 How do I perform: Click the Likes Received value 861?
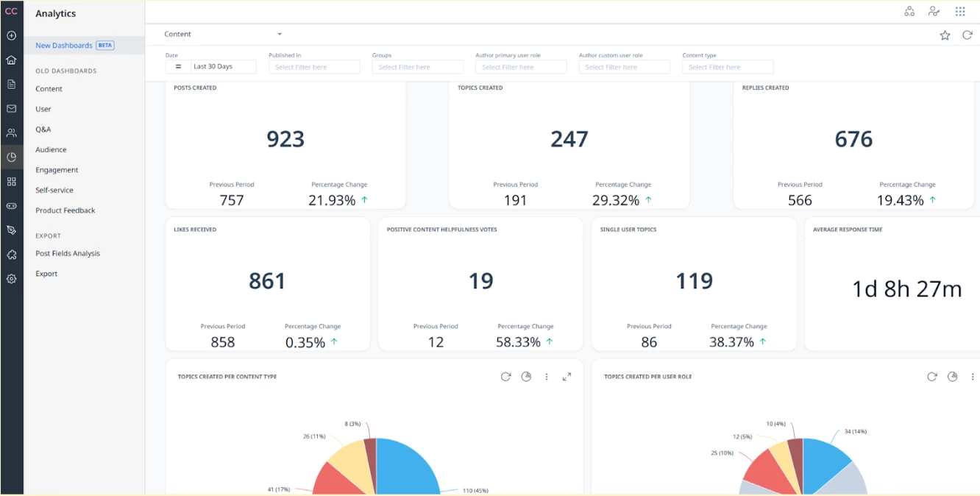point(267,280)
